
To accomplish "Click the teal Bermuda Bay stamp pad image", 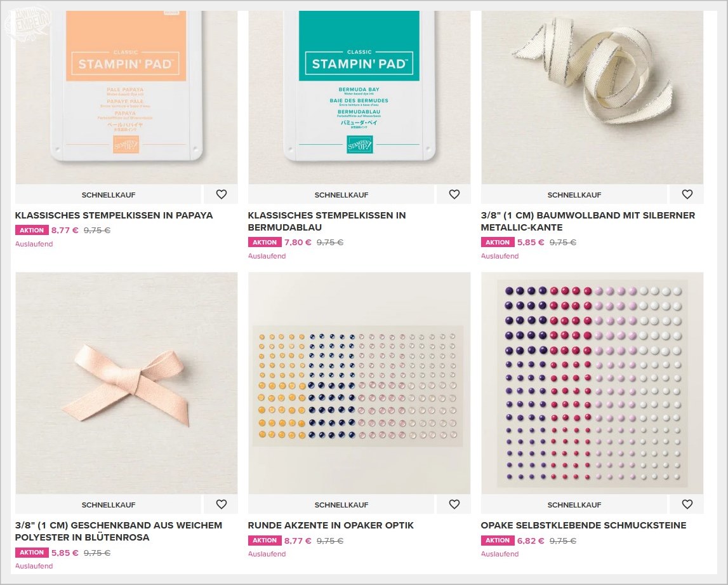I will (x=359, y=98).
